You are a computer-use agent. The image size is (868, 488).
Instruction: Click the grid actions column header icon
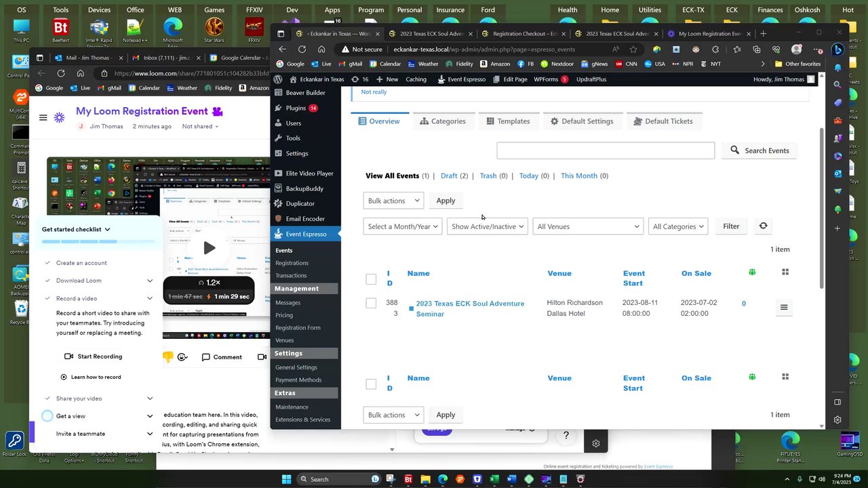point(785,272)
